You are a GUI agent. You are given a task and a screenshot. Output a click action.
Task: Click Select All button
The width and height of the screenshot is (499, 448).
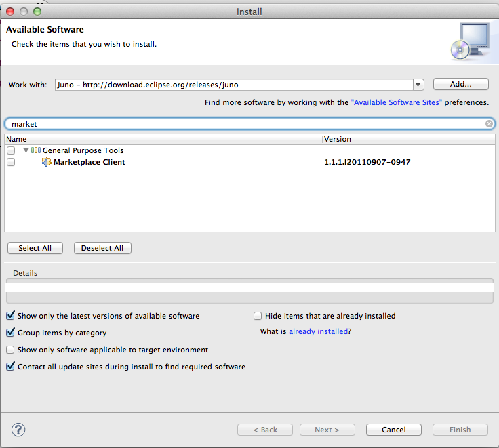35,248
